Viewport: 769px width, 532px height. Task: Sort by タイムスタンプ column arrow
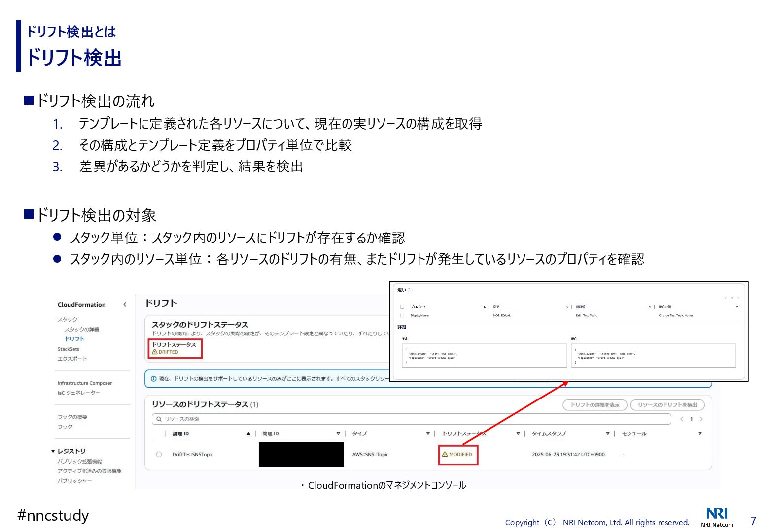click(608, 434)
